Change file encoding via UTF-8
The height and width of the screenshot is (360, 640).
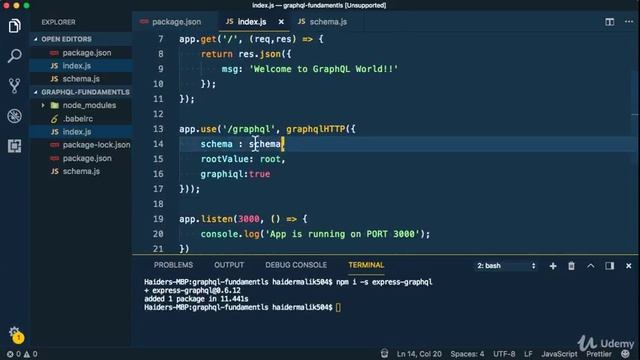[x=504, y=354]
